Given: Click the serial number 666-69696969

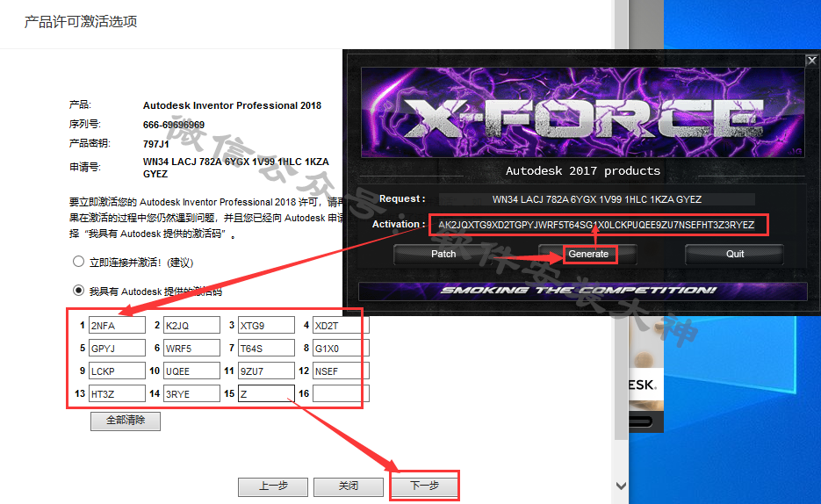Looking at the screenshot, I should 174,125.
